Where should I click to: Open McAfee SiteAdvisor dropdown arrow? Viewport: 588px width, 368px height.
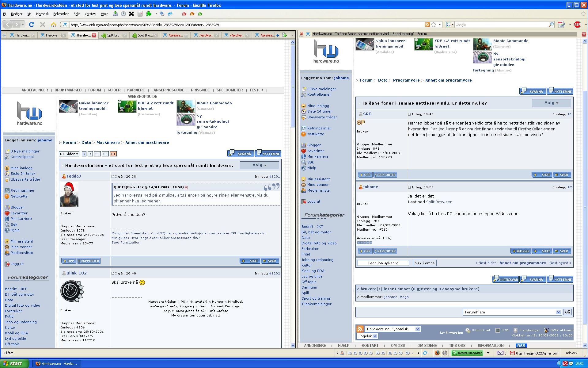[488, 353]
